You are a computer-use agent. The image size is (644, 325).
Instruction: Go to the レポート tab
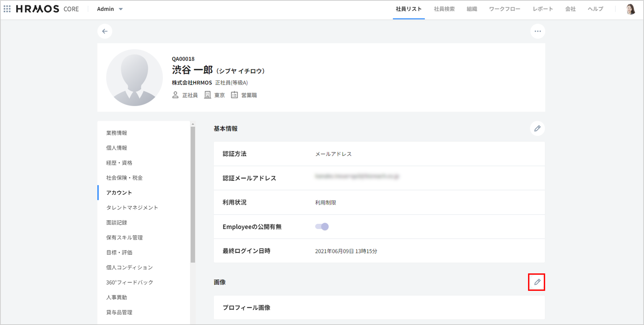tap(542, 9)
